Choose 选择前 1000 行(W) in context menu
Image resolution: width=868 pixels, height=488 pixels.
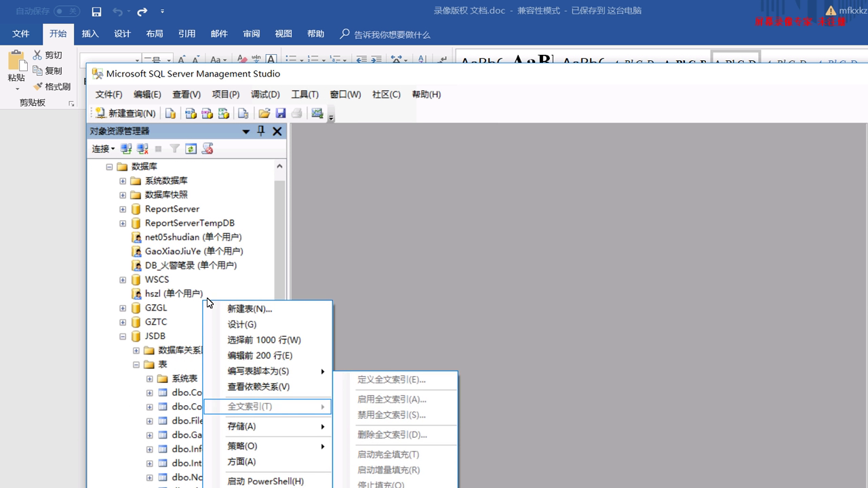(x=264, y=340)
